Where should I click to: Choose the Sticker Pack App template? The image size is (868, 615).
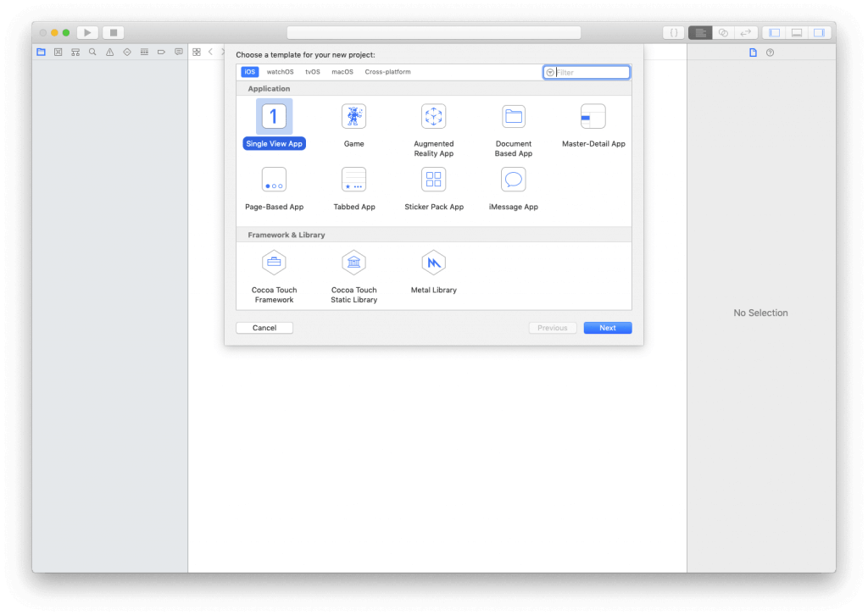point(433,179)
